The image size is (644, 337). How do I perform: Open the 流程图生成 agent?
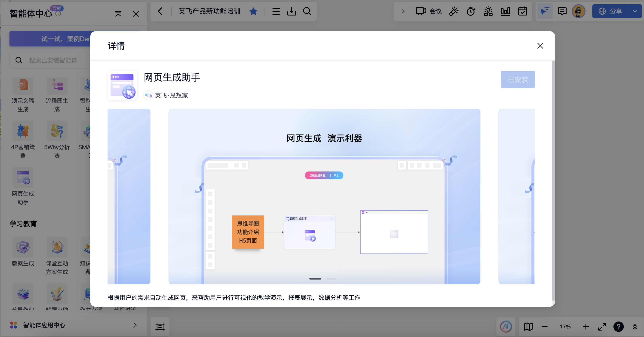[57, 94]
